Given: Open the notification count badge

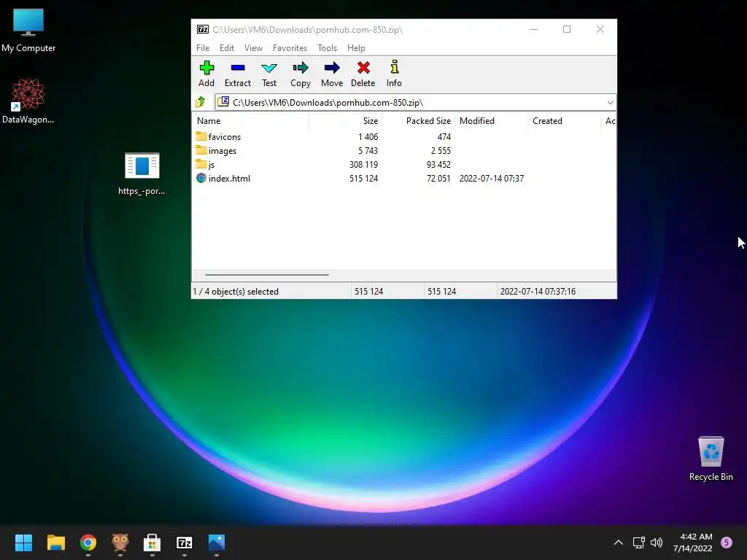Looking at the screenshot, I should tap(727, 542).
